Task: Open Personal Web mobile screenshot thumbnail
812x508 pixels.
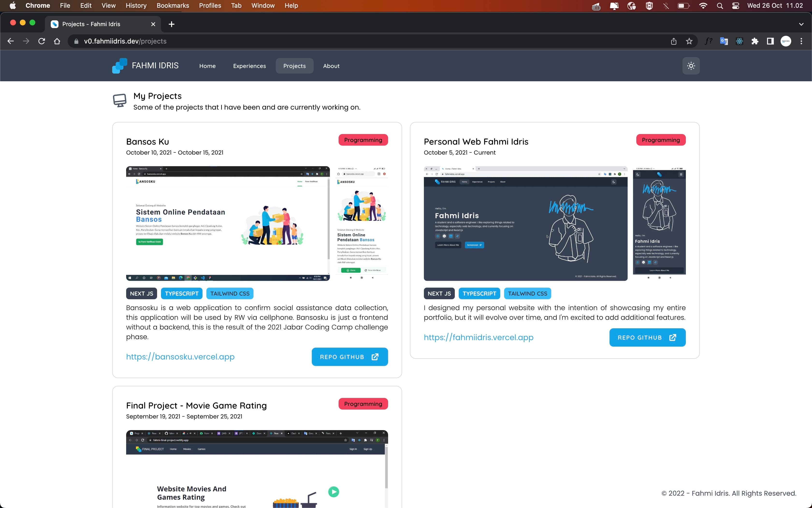Action: 659,224
